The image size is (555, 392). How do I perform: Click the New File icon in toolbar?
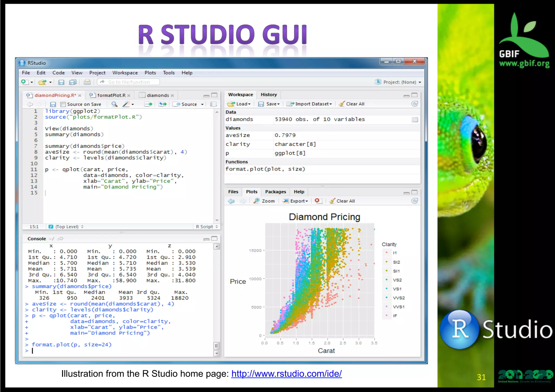tap(24, 82)
